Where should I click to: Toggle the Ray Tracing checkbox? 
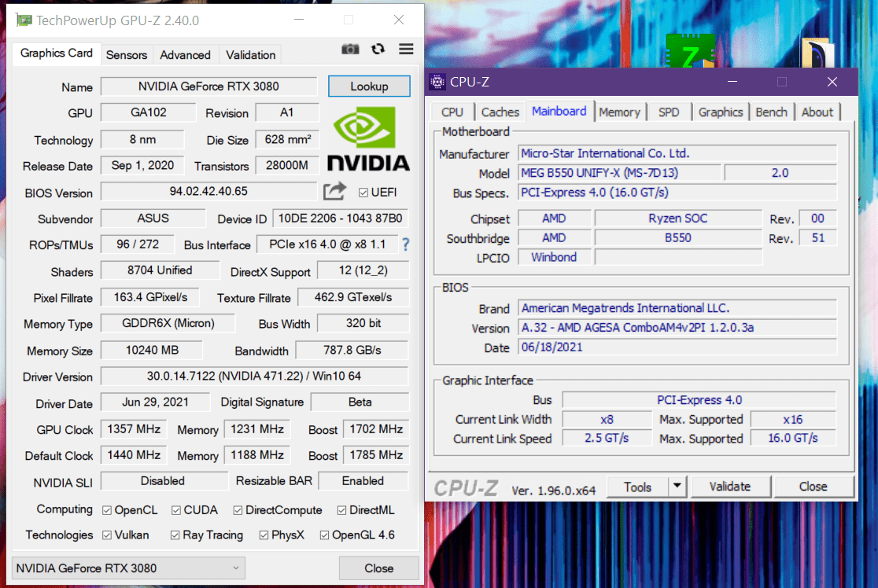click(x=175, y=535)
